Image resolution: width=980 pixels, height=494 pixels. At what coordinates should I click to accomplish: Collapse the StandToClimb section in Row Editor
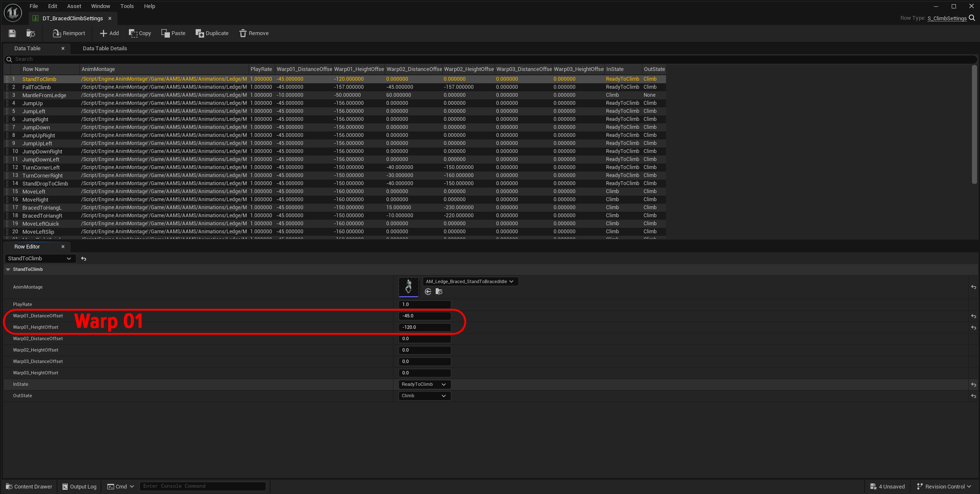[x=8, y=269]
